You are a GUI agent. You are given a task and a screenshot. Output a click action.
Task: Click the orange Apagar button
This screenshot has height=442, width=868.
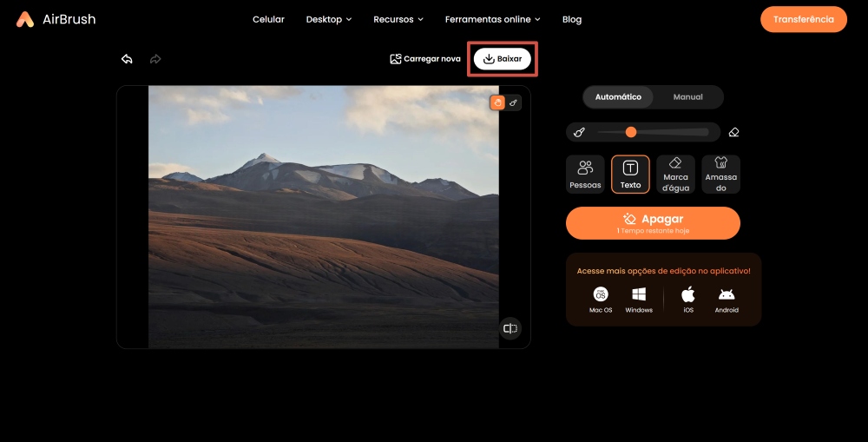653,223
